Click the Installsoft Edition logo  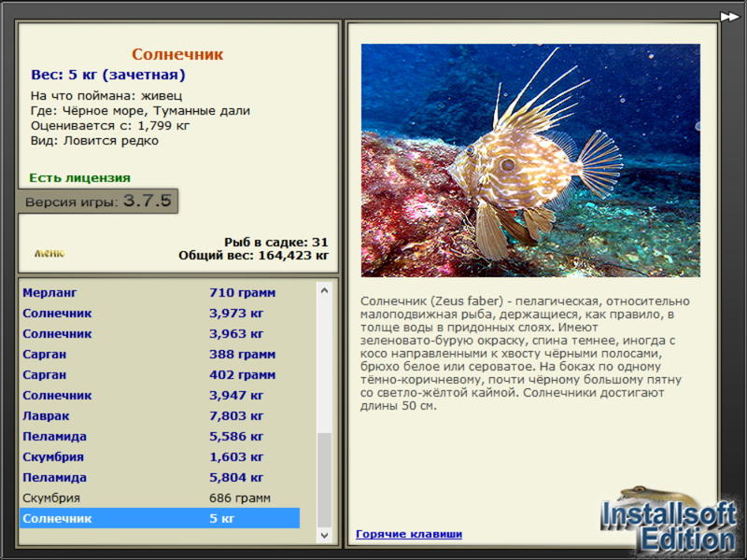(x=669, y=523)
